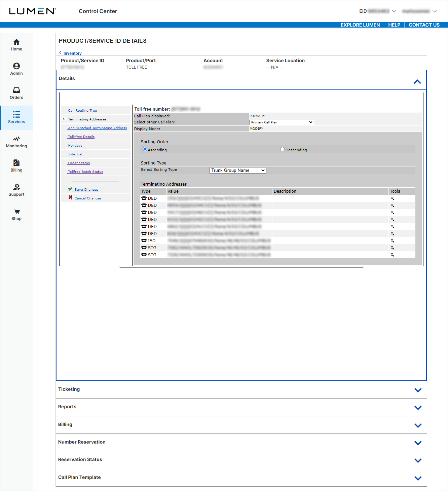Click magnifier tool in fourth DED row

pyautogui.click(x=392, y=220)
